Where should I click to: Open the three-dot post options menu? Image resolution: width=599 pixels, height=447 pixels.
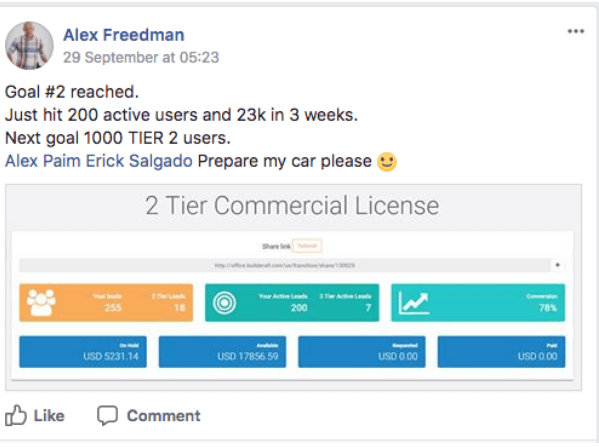click(576, 31)
